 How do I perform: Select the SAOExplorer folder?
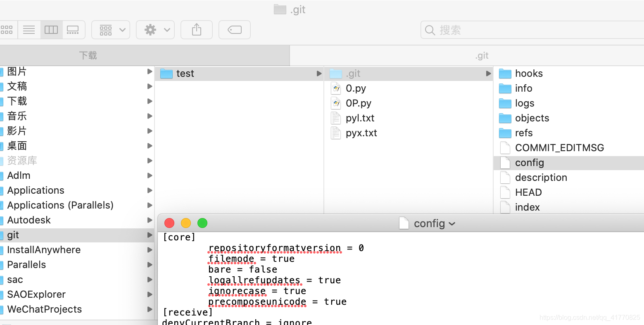[77, 294]
